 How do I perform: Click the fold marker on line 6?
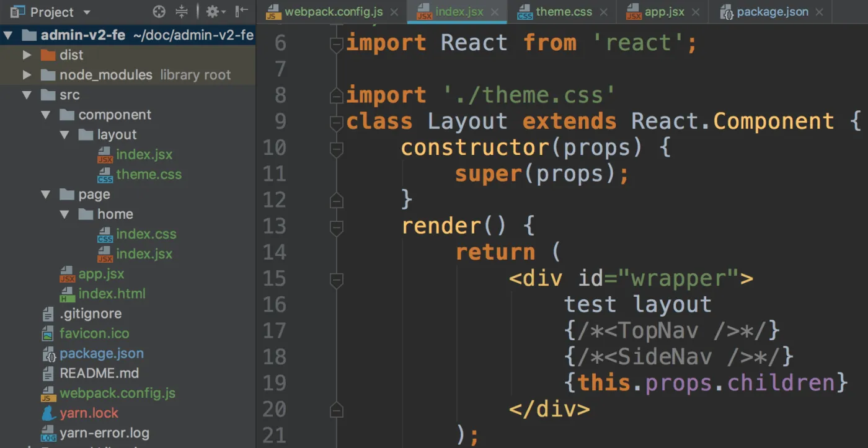click(337, 44)
